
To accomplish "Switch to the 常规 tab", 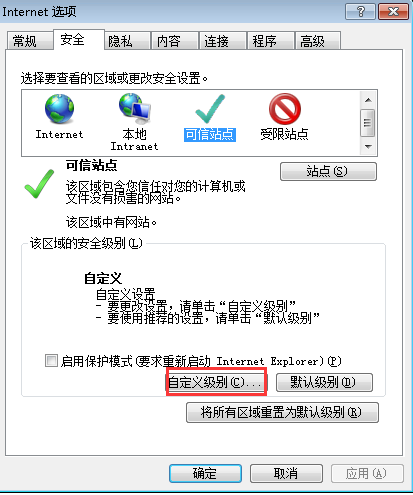I will (x=29, y=41).
